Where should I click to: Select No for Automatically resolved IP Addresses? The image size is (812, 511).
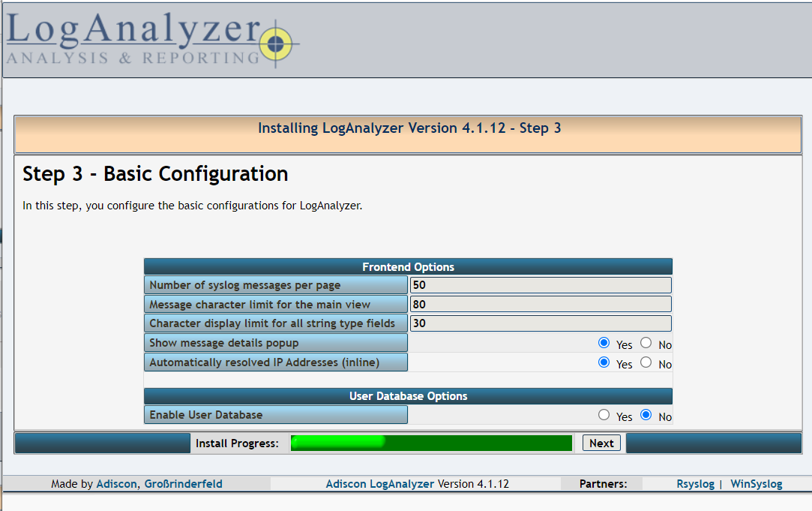tap(646, 362)
